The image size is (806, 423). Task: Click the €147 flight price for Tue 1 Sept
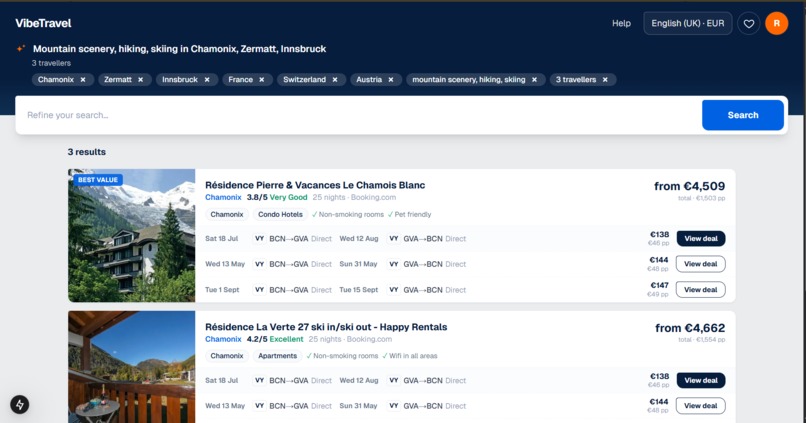pos(660,285)
